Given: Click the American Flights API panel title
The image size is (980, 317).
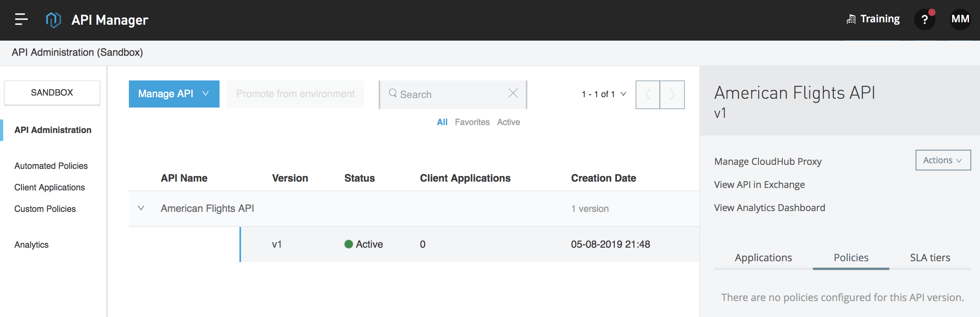Looking at the screenshot, I should [x=795, y=93].
